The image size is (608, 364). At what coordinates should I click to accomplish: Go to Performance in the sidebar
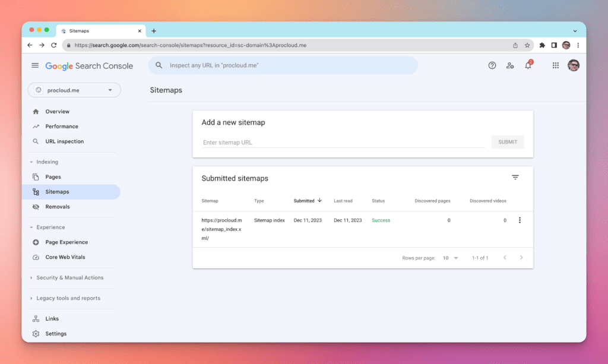pyautogui.click(x=62, y=126)
